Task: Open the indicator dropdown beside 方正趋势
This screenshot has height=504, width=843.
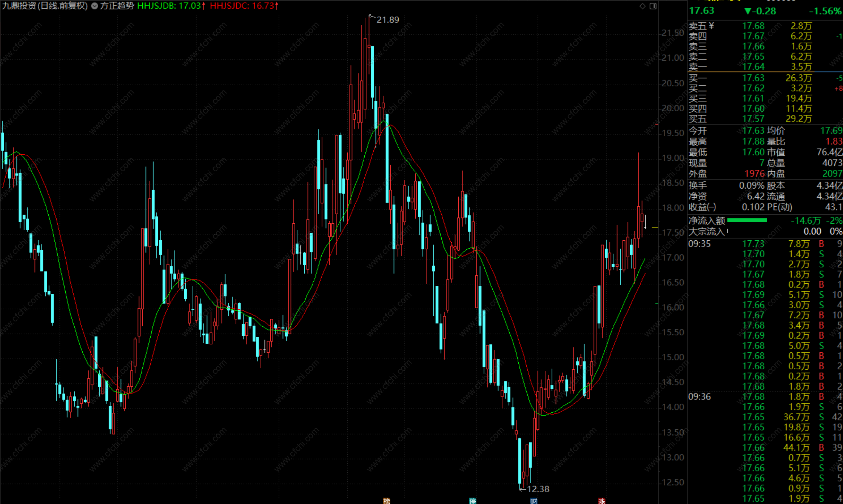Action: click(x=94, y=6)
